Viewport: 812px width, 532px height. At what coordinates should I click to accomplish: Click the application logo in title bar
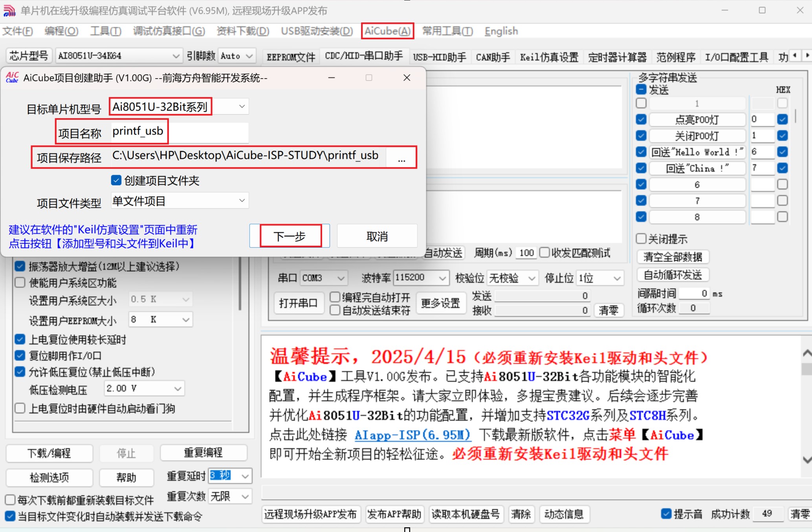[9, 11]
